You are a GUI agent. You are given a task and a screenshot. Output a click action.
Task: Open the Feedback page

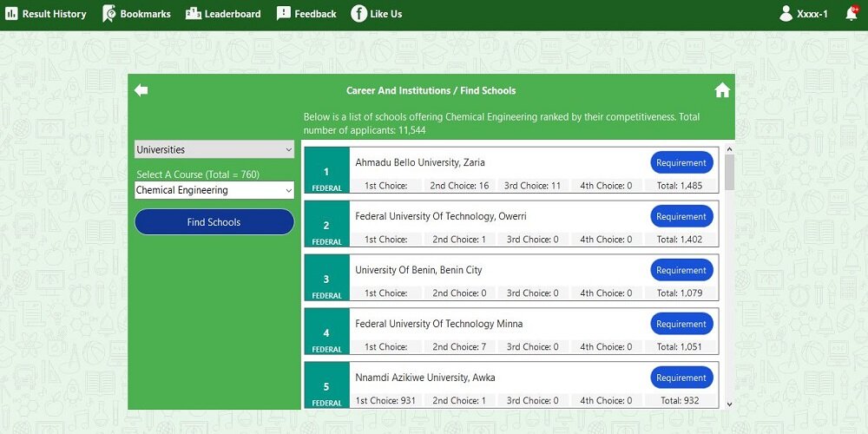306,14
